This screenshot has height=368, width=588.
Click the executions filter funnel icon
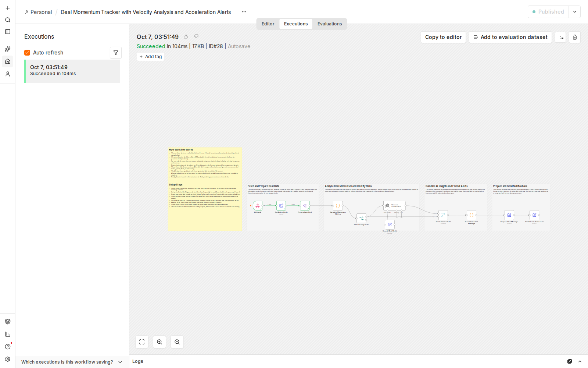point(116,53)
